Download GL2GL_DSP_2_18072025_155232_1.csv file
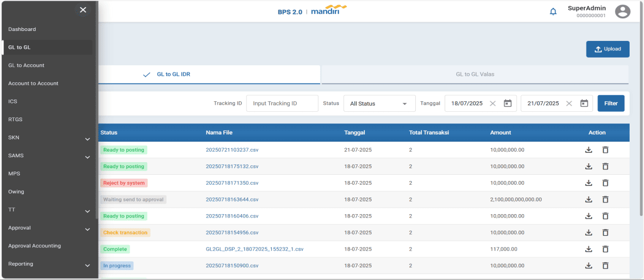This screenshot has width=644, height=280. 589,249
